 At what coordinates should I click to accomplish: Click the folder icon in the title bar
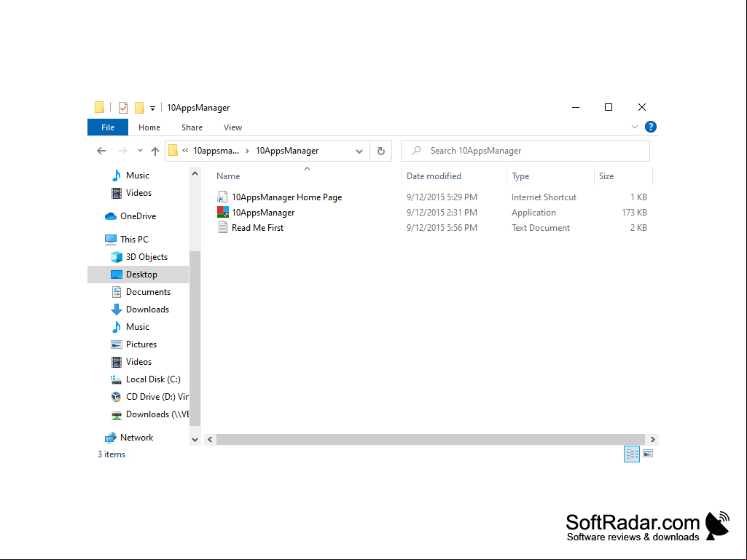99,107
